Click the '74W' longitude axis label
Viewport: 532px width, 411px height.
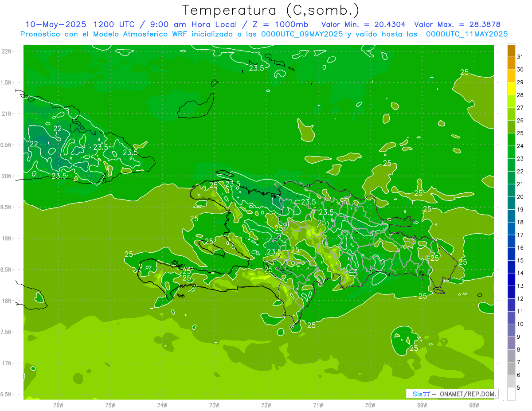click(162, 405)
